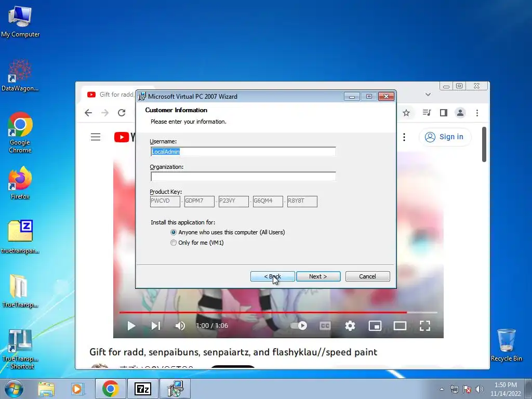
Task: Go to YouTube home via logo
Action: (x=125, y=137)
